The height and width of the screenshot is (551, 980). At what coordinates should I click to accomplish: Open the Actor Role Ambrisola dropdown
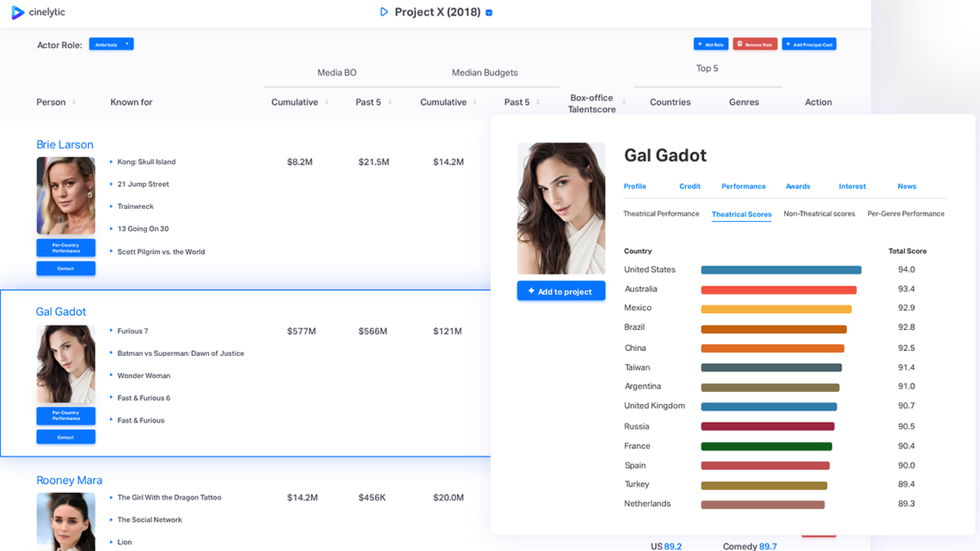111,44
